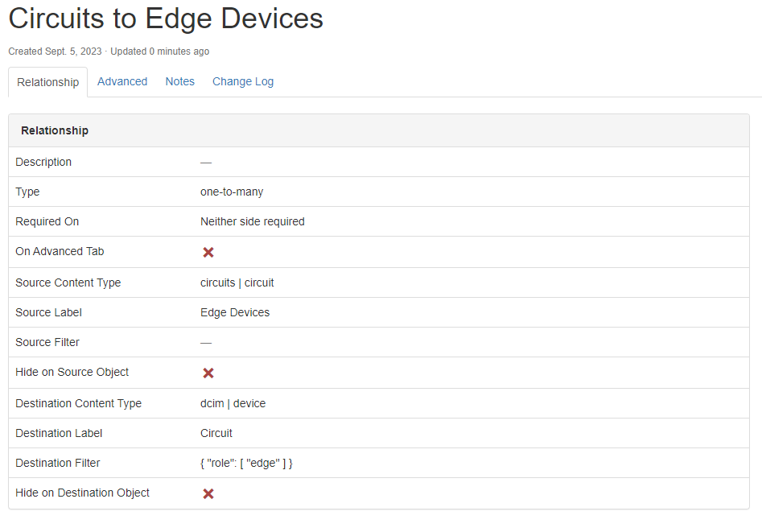The image size is (762, 532).
Task: Select the Relationship tab
Action: click(48, 82)
